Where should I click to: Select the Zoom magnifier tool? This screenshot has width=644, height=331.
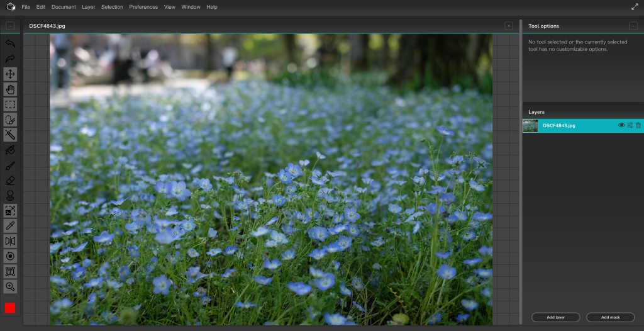10,286
